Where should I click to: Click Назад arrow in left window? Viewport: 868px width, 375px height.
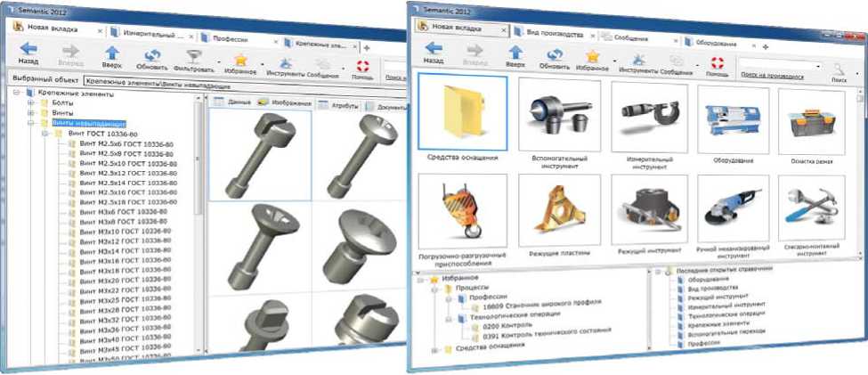28,49
